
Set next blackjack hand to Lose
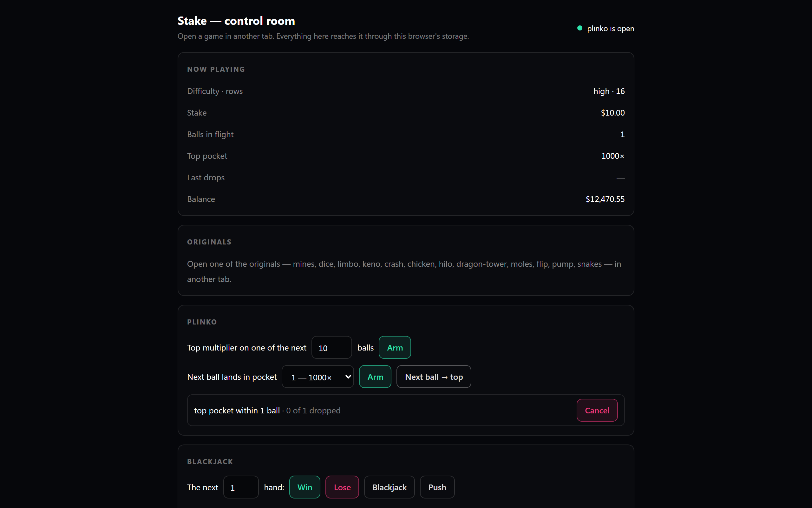(342, 487)
